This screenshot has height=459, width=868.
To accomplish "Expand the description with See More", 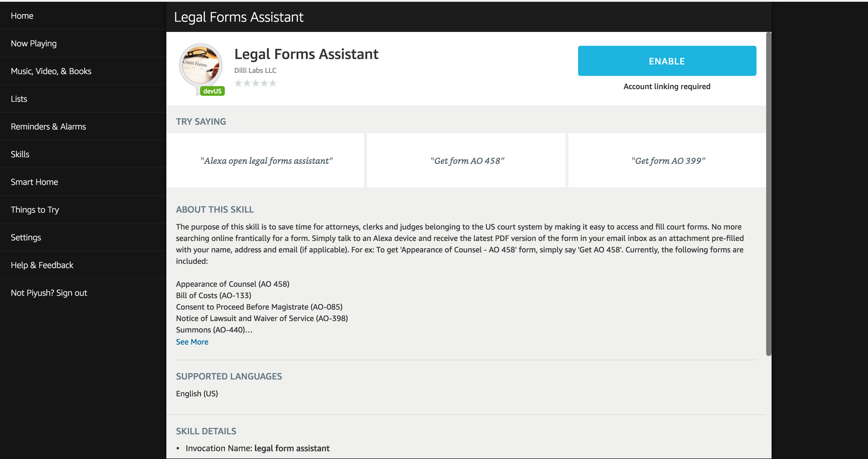I will click(192, 342).
